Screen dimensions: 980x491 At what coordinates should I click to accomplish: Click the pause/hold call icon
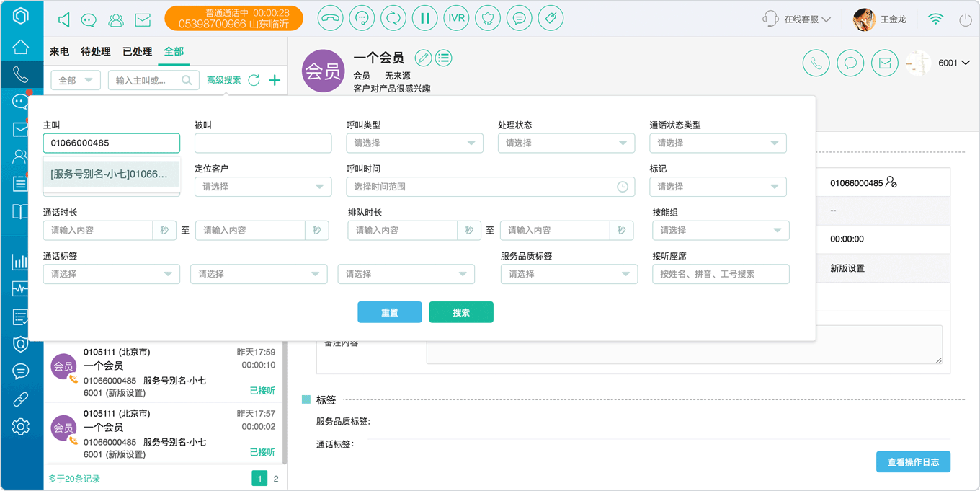pyautogui.click(x=425, y=19)
